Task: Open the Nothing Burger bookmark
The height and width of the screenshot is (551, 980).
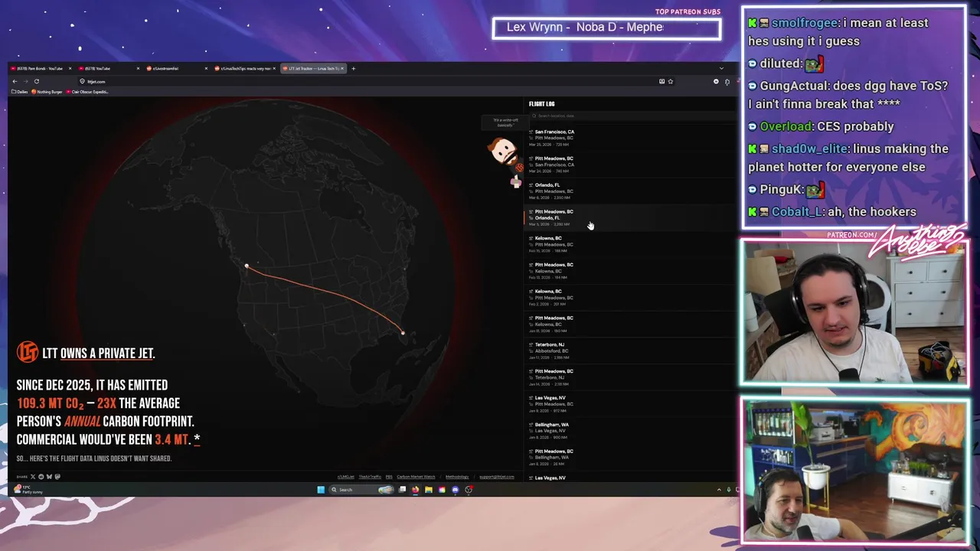Action: click(x=47, y=92)
